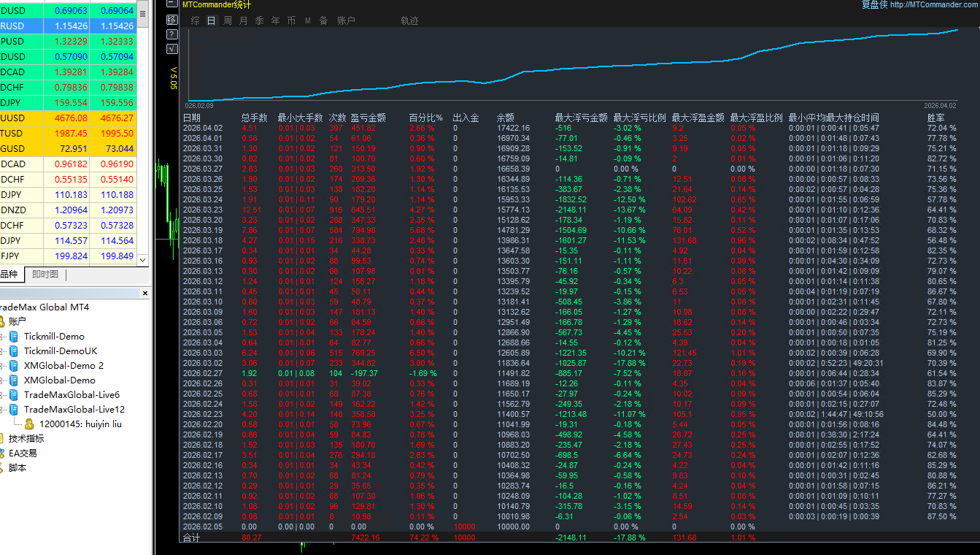Image resolution: width=980 pixels, height=555 pixels.
Task: Open the 轨迹 (track) view
Action: pyautogui.click(x=409, y=20)
